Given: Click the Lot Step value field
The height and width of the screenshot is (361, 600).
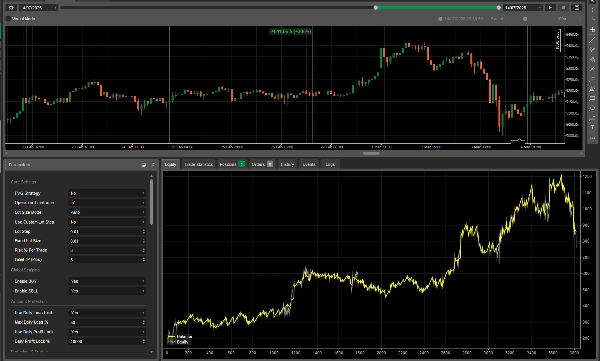Looking at the screenshot, I should pos(107,232).
